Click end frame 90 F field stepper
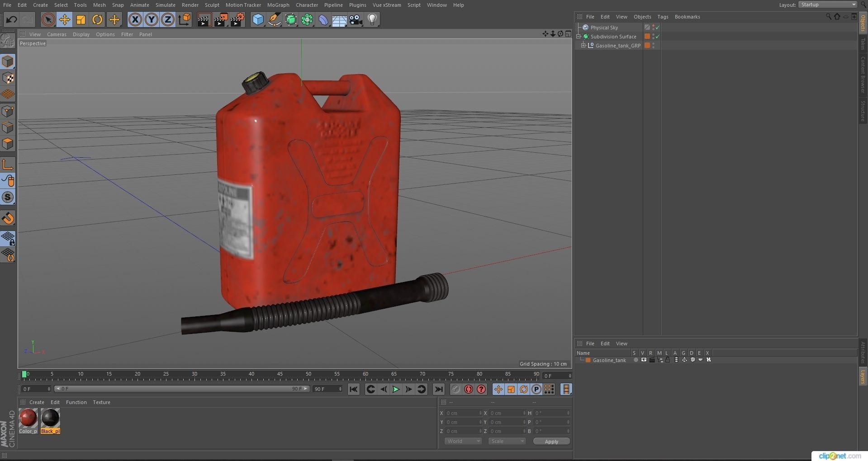The image size is (868, 461). pyautogui.click(x=340, y=389)
